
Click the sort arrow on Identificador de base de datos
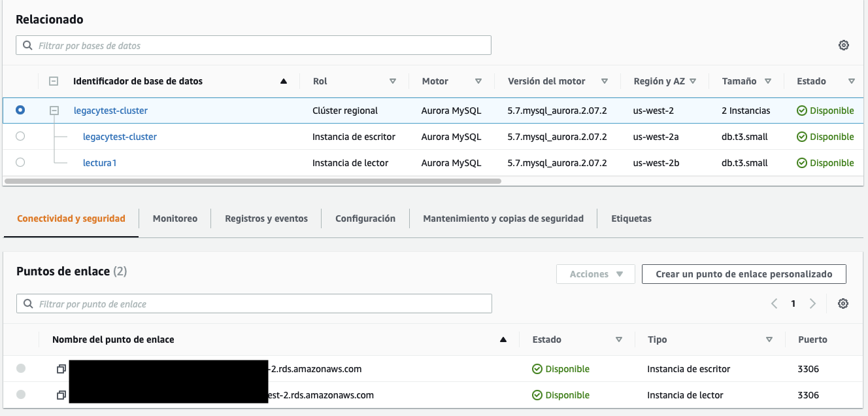click(283, 80)
